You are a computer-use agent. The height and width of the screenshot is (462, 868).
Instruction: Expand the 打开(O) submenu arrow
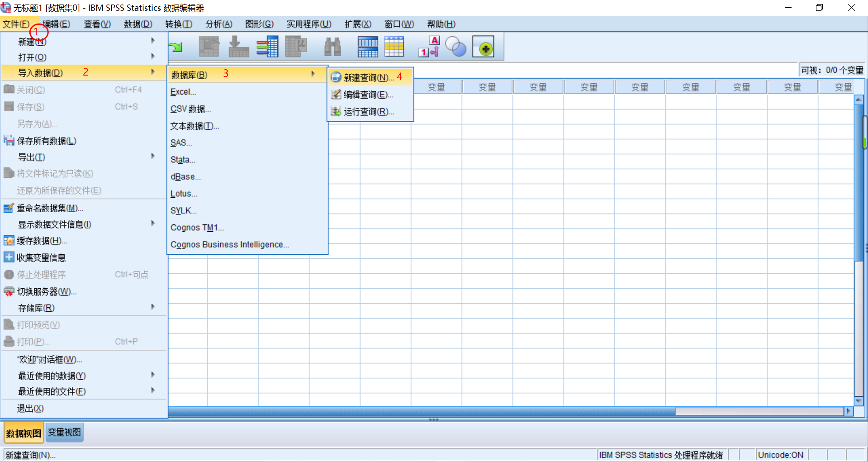(153, 57)
